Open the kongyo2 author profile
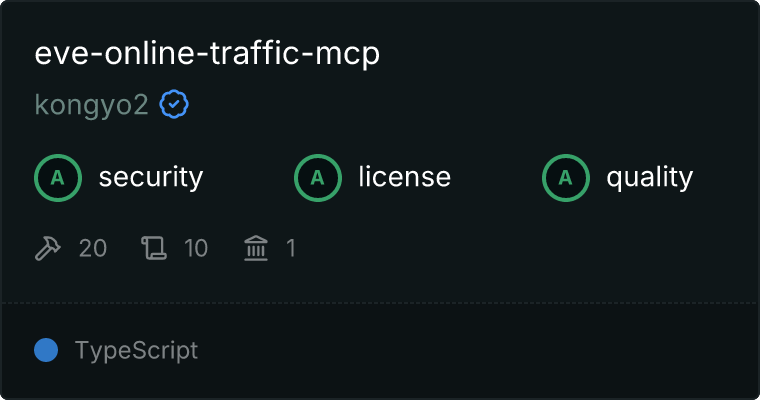 91,105
